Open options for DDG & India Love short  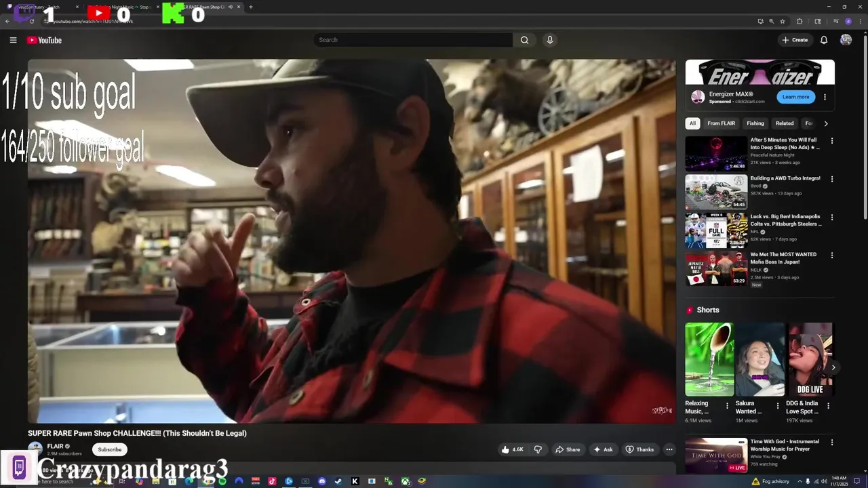click(x=828, y=406)
